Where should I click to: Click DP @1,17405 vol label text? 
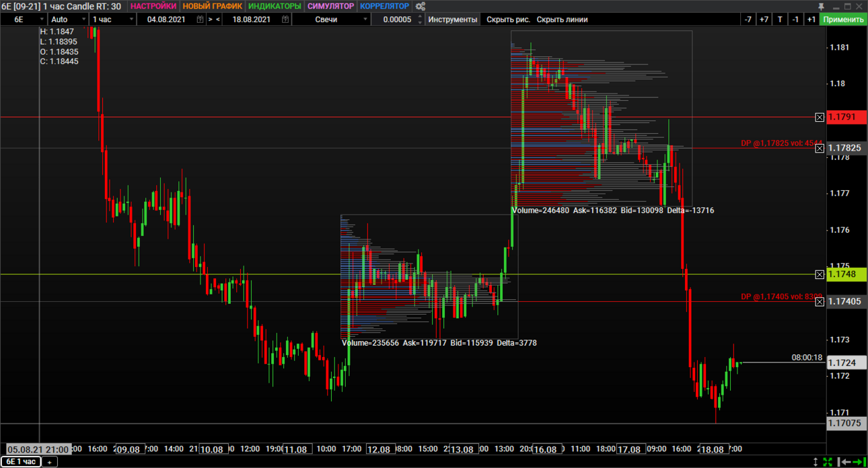[782, 297]
